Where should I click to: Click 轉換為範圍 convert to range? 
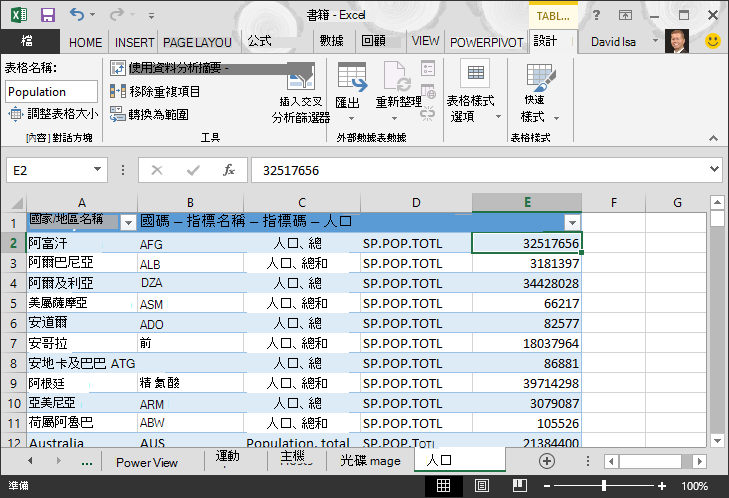(149, 114)
